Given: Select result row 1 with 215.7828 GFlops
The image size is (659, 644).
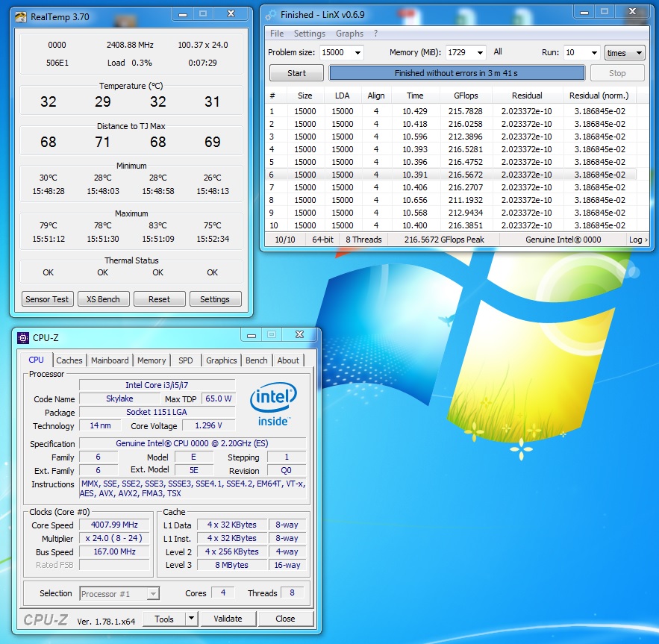Looking at the screenshot, I should click(x=452, y=111).
